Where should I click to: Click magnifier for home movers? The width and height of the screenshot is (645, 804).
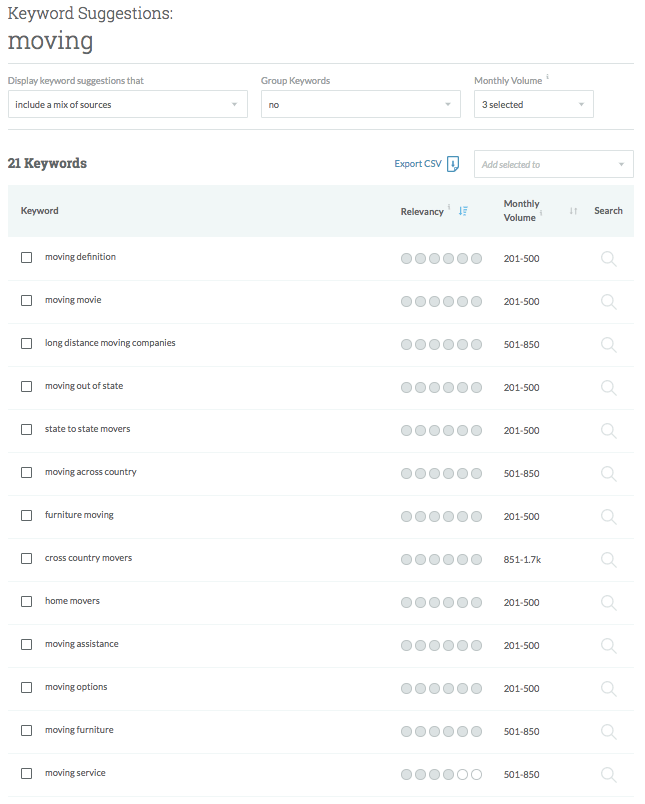(x=609, y=603)
